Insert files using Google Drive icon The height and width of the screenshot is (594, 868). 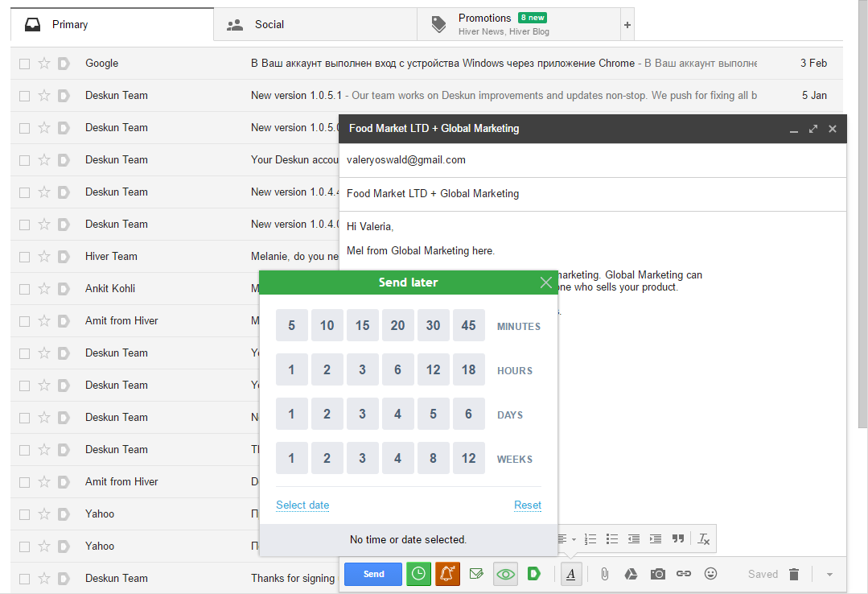click(631, 574)
